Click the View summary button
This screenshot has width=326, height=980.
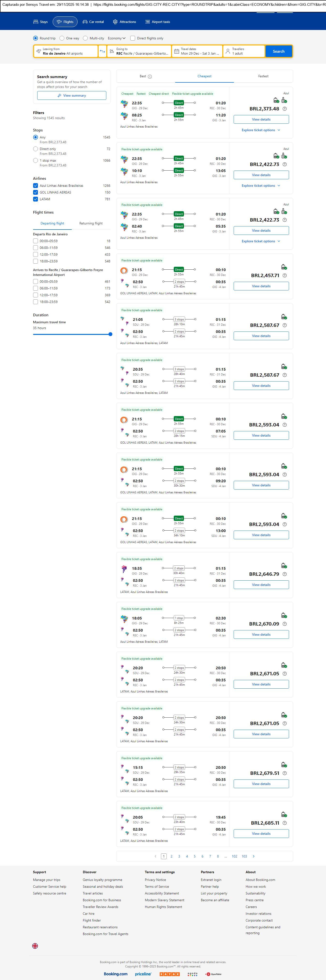point(72,95)
